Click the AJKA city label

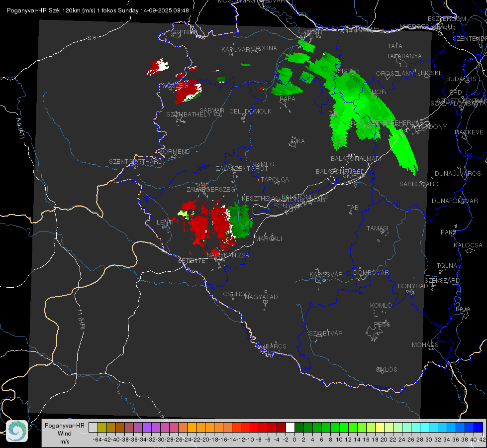[297, 141]
